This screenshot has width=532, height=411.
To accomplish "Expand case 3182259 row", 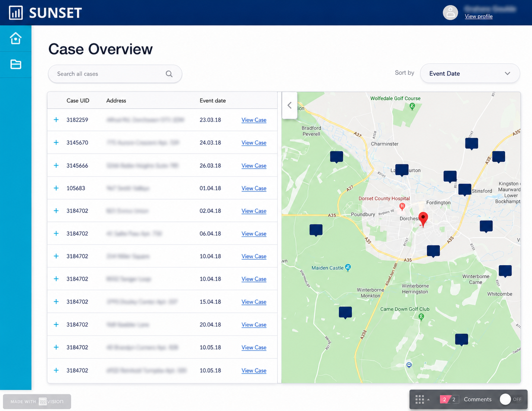I will click(56, 120).
